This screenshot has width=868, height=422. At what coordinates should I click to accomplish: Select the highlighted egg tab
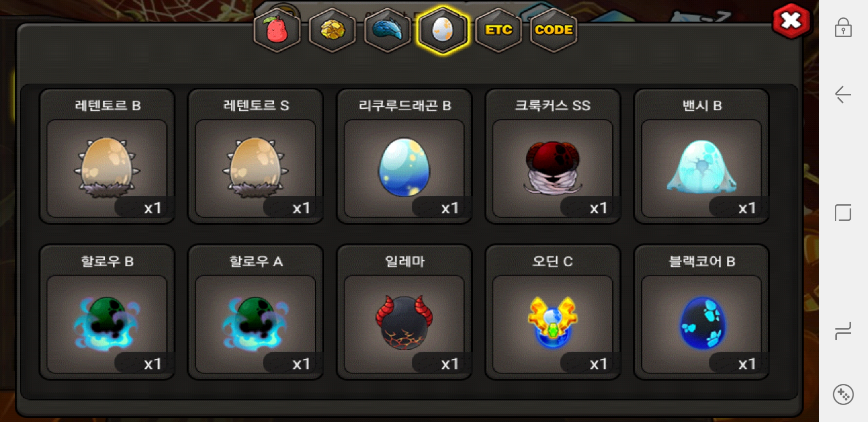pyautogui.click(x=443, y=30)
